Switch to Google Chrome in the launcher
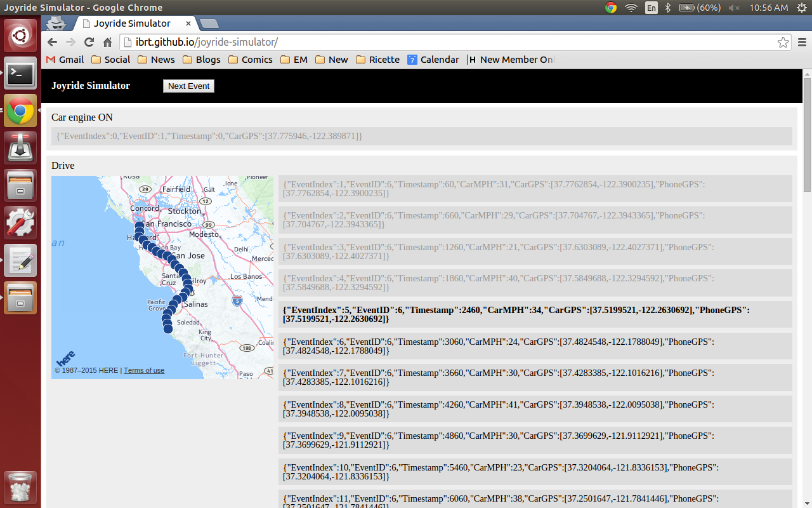 tap(20, 111)
